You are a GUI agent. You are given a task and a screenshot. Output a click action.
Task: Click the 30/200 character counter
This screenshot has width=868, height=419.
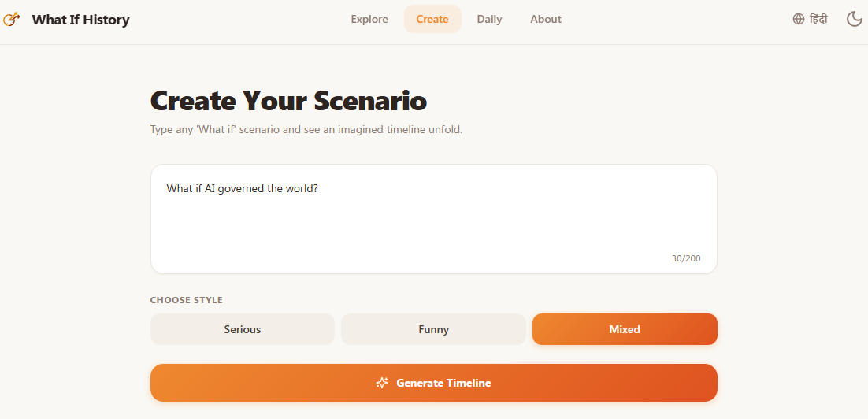click(686, 258)
